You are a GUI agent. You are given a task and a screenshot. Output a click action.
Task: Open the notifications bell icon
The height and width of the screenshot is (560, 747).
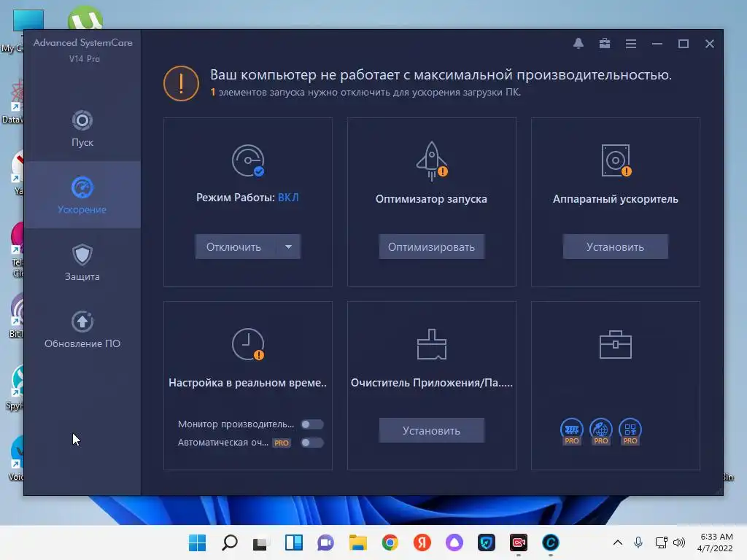point(578,44)
